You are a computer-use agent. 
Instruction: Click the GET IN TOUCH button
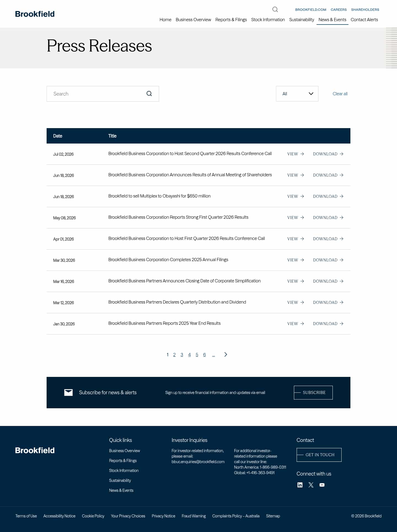click(319, 455)
